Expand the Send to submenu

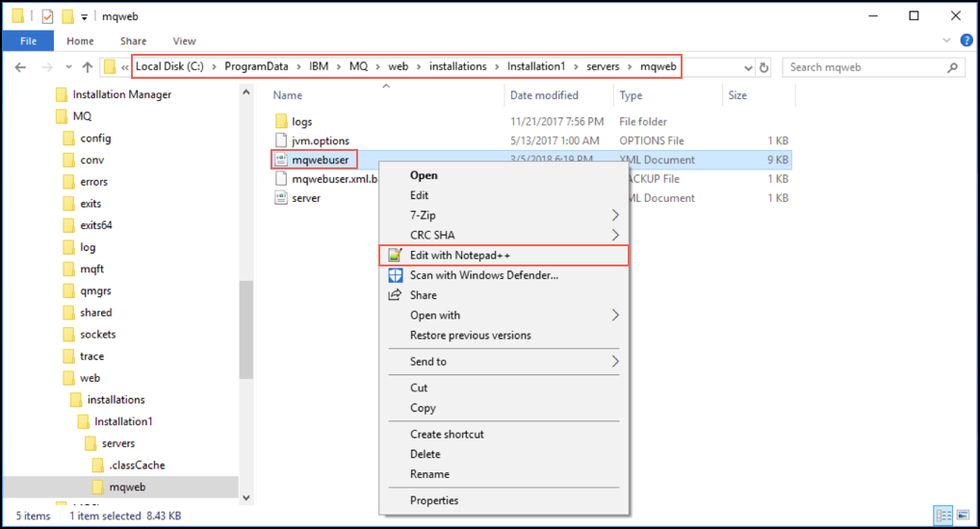[503, 362]
